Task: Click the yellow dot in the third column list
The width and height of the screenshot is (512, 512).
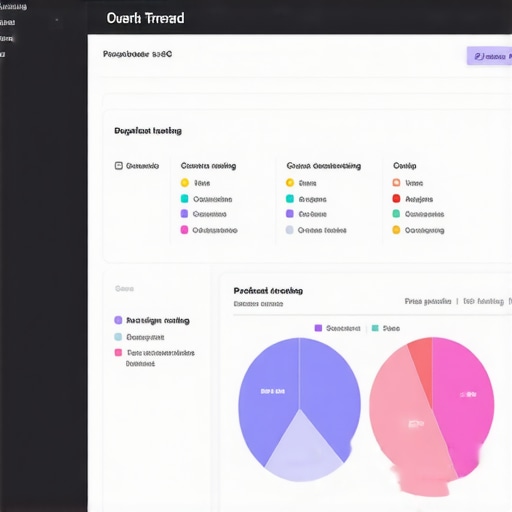Action: [x=290, y=183]
